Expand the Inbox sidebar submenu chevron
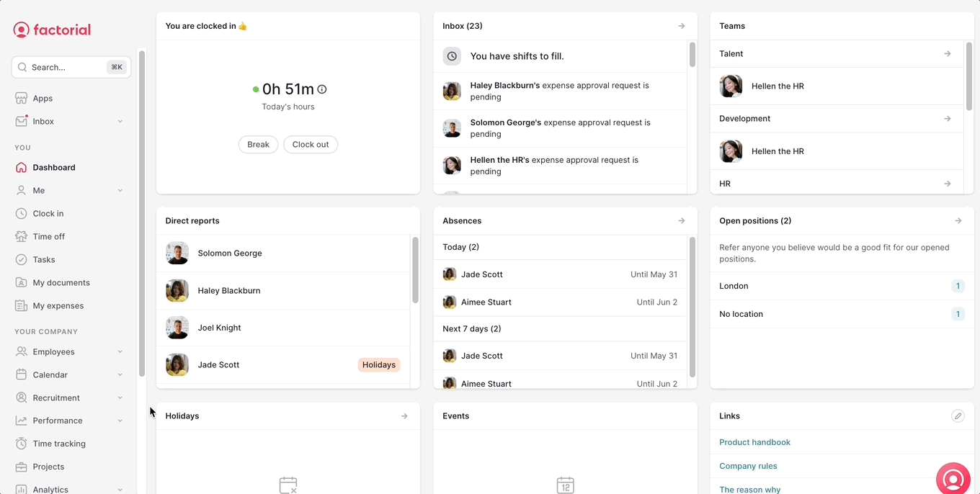 pyautogui.click(x=120, y=122)
